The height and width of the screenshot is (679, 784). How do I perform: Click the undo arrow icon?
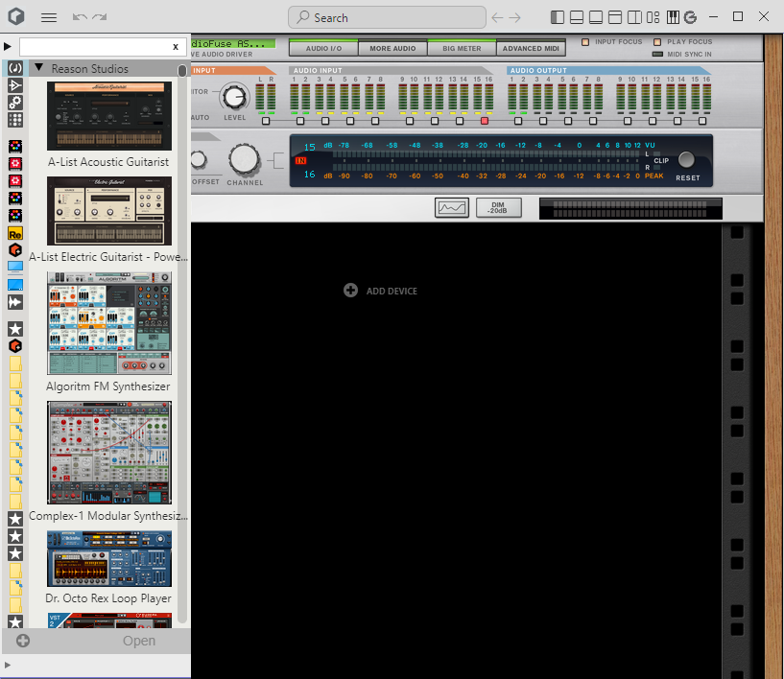(80, 17)
